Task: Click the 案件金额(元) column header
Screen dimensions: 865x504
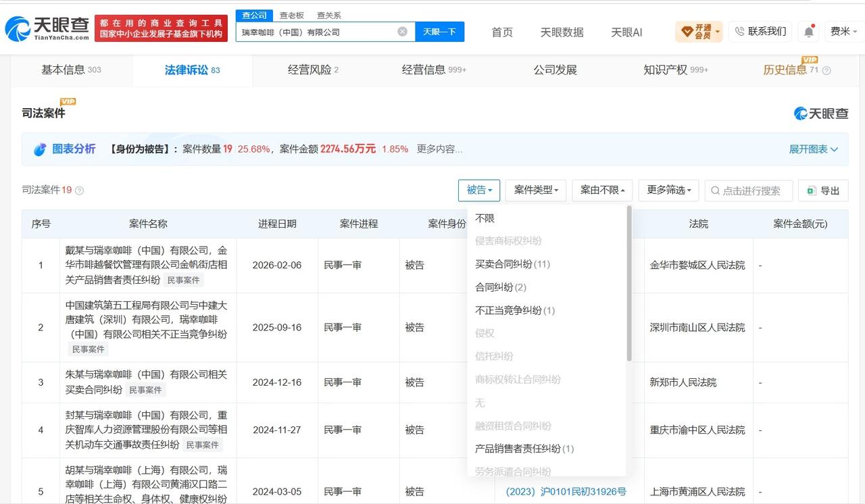Action: [x=800, y=224]
